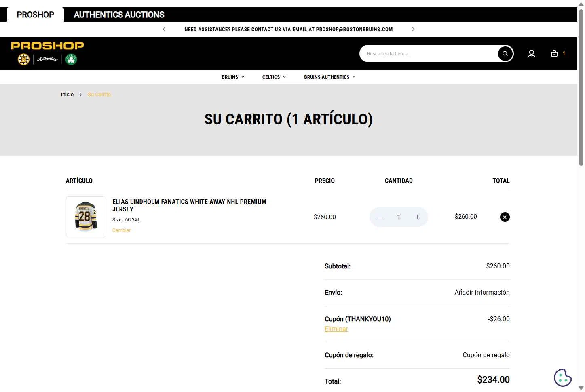Image resolution: width=585 pixels, height=392 pixels.
Task: Open the PROSHOP tab
Action: coord(35,15)
